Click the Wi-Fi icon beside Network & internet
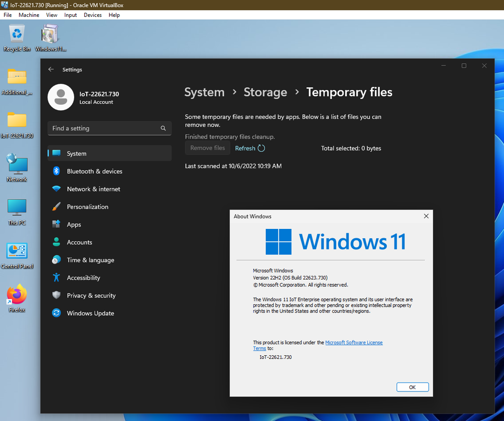Viewport: 504px width, 421px height. [x=56, y=189]
